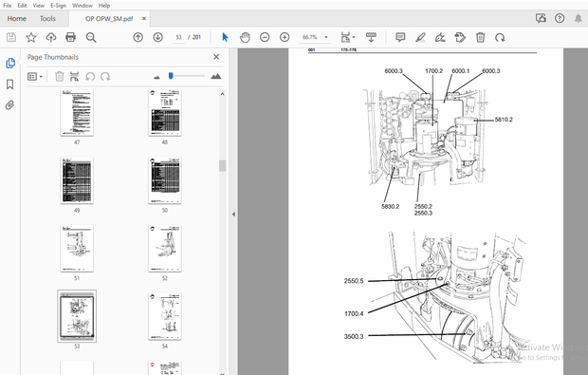Click the print pages icon in thumbnails panel
588x375 pixels.
click(74, 77)
